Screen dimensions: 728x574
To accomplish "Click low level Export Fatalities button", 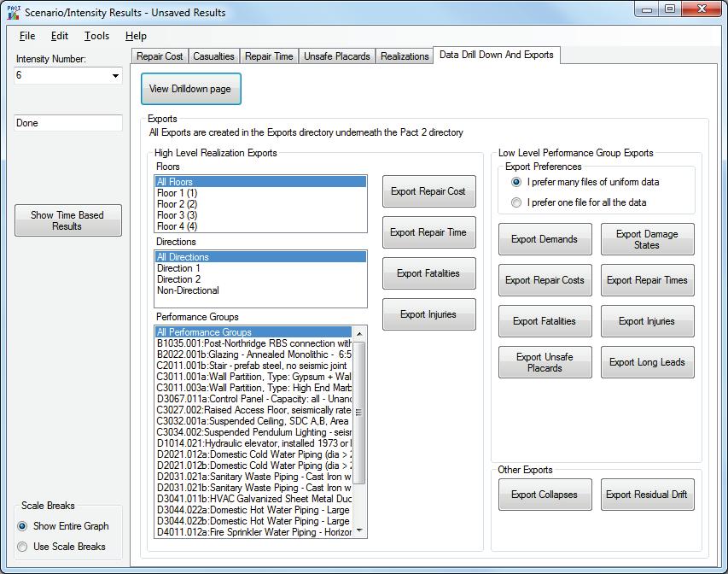I will 545,321.
